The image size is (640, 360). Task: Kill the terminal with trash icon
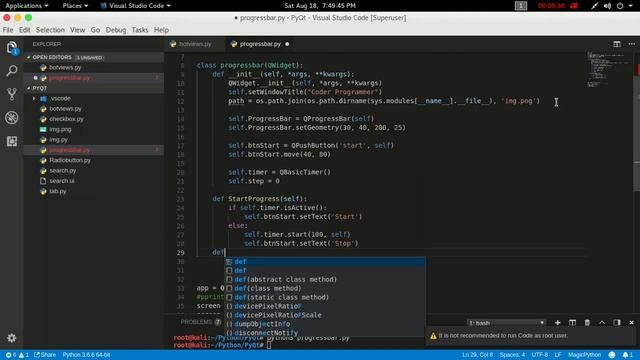(x=587, y=322)
